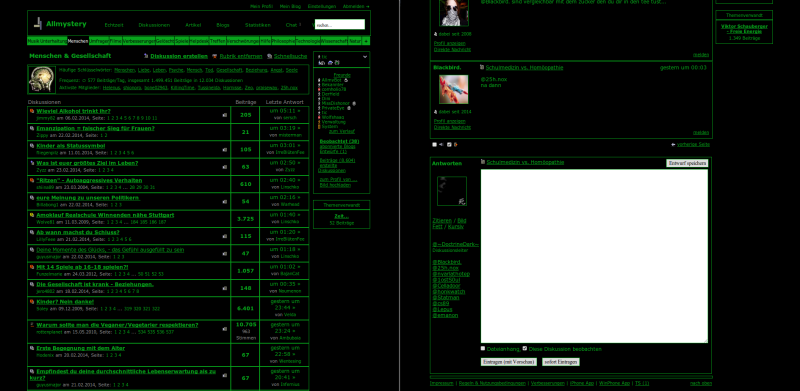Click the brain head category image

click(42, 80)
